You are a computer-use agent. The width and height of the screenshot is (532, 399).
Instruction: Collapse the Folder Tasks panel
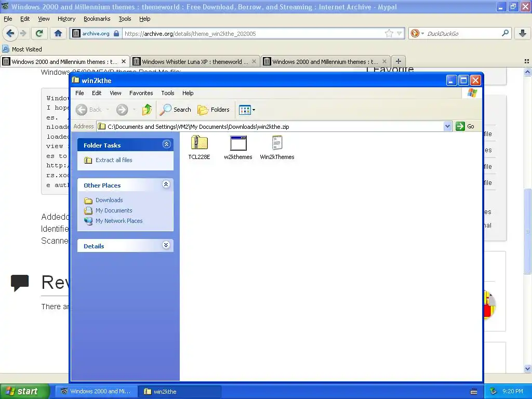pos(166,144)
